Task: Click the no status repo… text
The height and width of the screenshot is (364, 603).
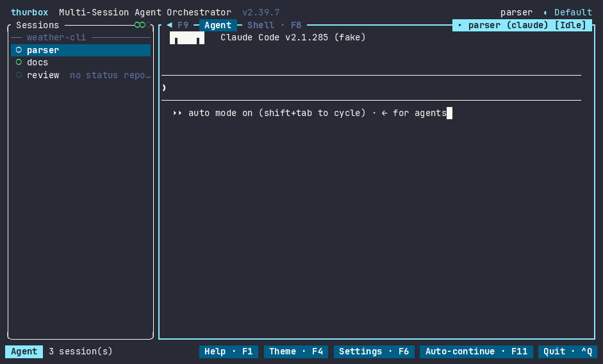Action: point(110,75)
